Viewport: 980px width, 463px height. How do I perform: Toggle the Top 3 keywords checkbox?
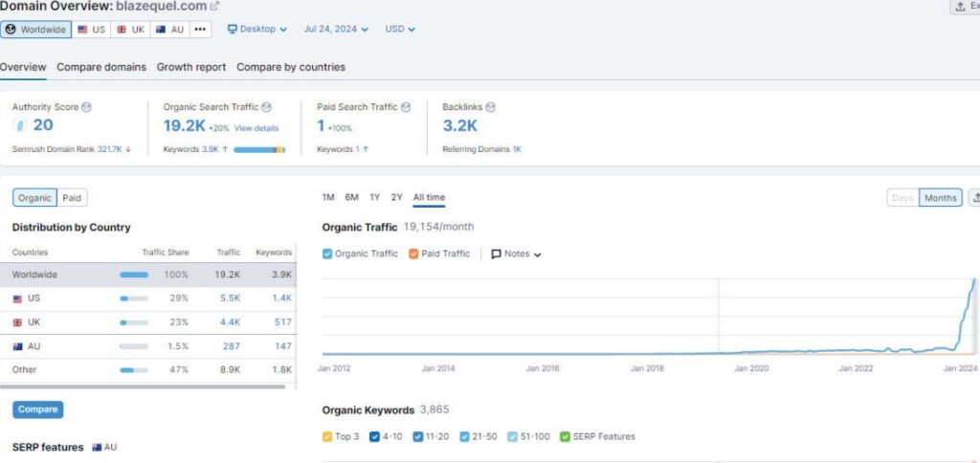[327, 437]
